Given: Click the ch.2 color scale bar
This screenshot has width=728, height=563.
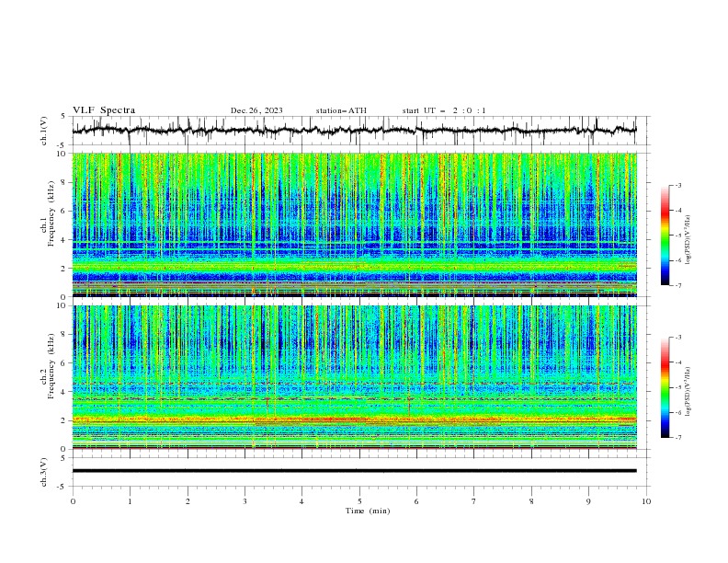Looking at the screenshot, I should pos(665,387).
